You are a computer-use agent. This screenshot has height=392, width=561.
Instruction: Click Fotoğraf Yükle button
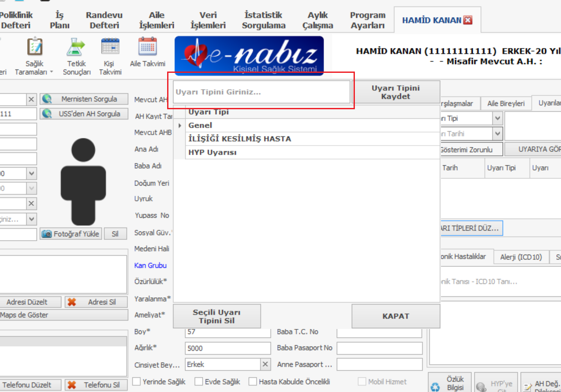(x=71, y=234)
